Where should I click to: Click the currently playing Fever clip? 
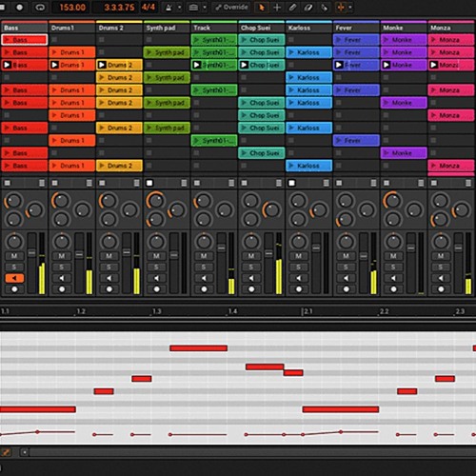click(x=356, y=65)
